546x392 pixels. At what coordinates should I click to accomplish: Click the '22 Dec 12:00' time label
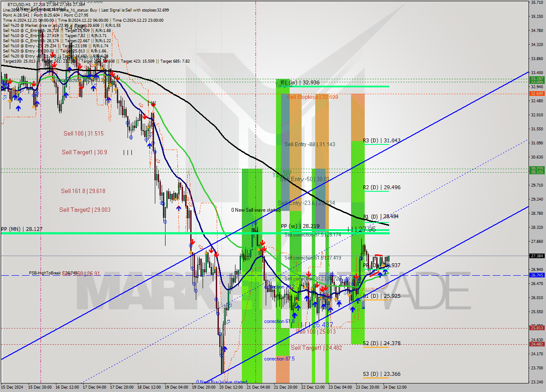coord(313,387)
